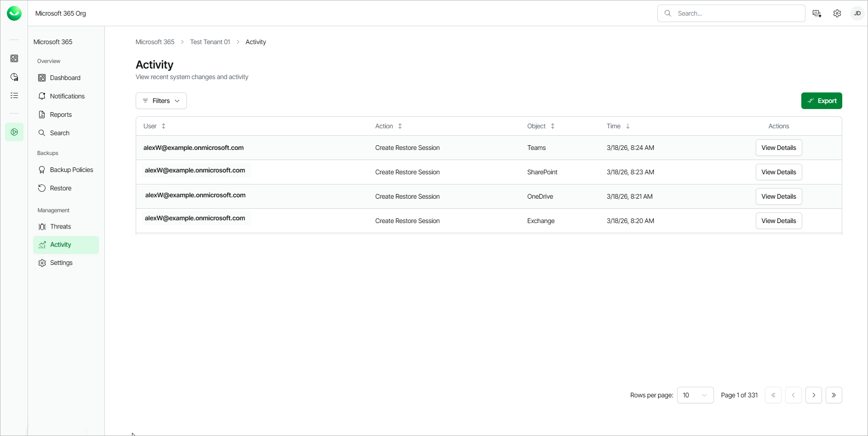The image size is (868, 436).
Task: Click the chat assistant icon beside search
Action: click(x=817, y=13)
